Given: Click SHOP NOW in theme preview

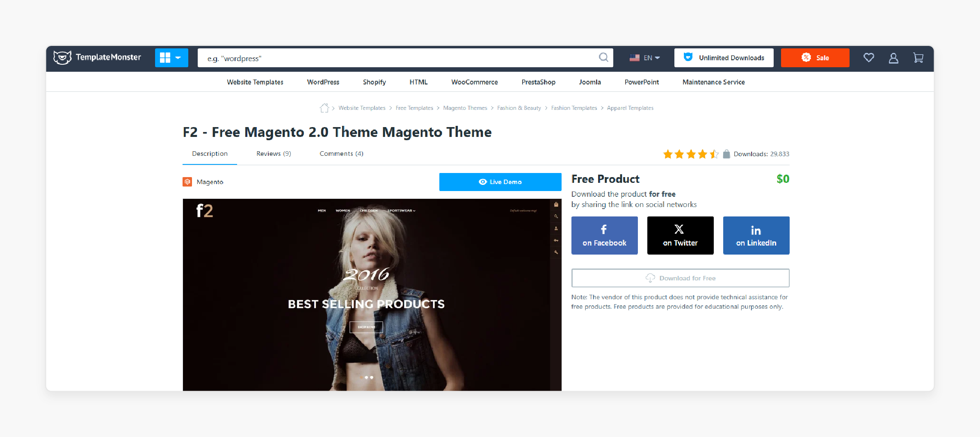Looking at the screenshot, I should pos(366,327).
